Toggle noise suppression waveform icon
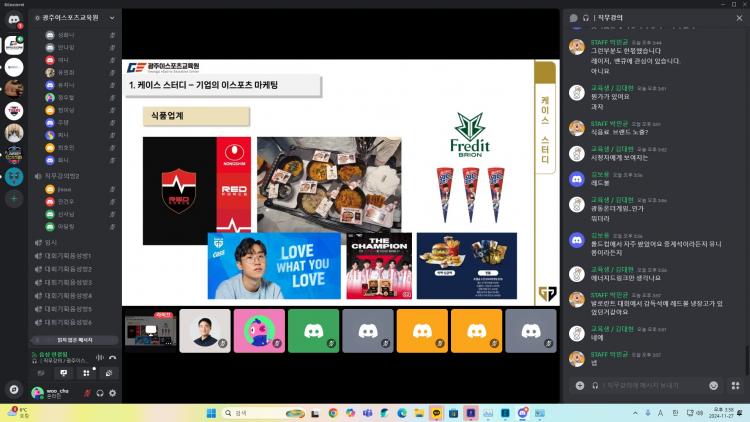Screen dimensions: 750x422 [x=99, y=357]
